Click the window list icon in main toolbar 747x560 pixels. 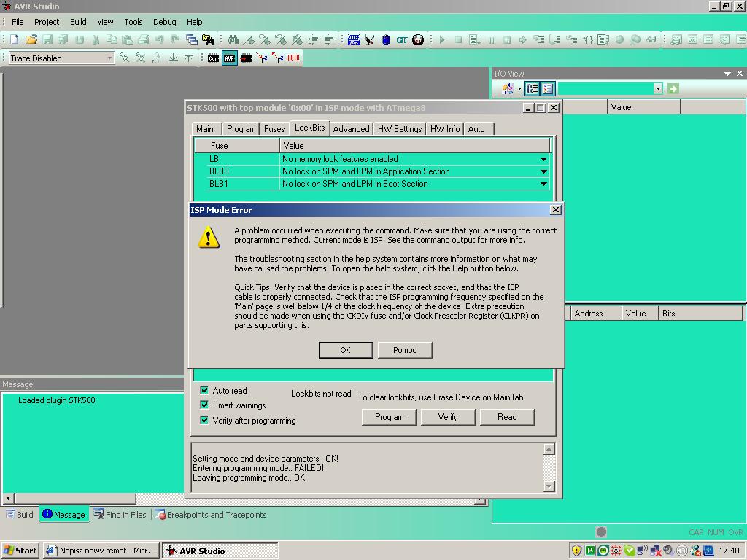[192, 40]
